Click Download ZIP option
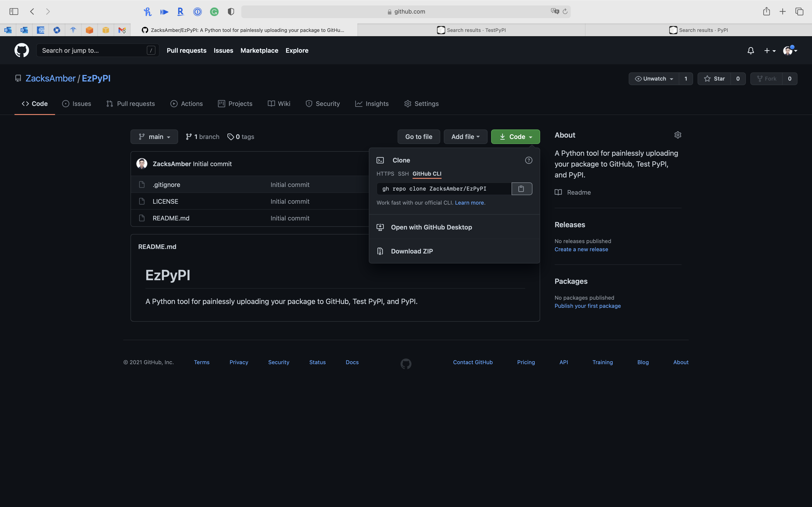The width and height of the screenshot is (812, 507). tap(412, 251)
